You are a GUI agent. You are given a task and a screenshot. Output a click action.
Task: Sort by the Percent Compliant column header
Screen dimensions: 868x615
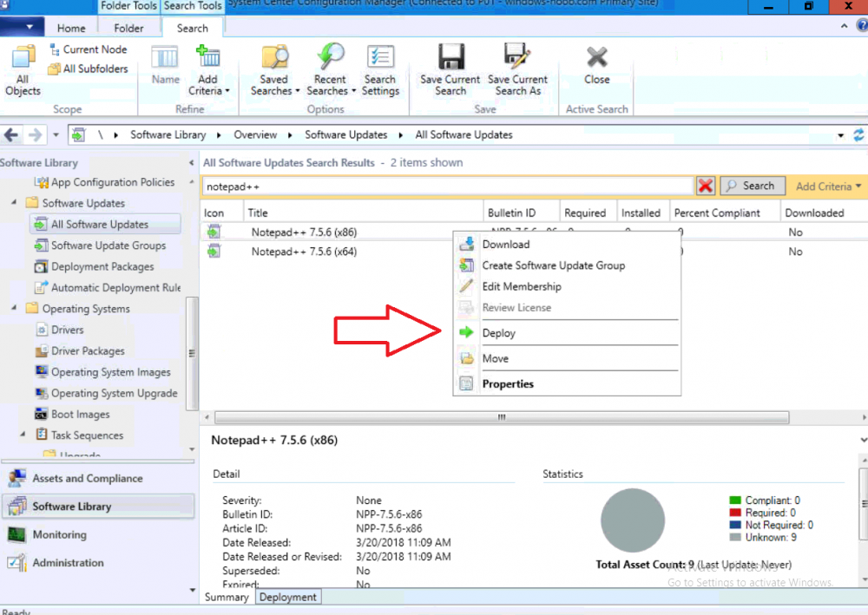coord(725,213)
